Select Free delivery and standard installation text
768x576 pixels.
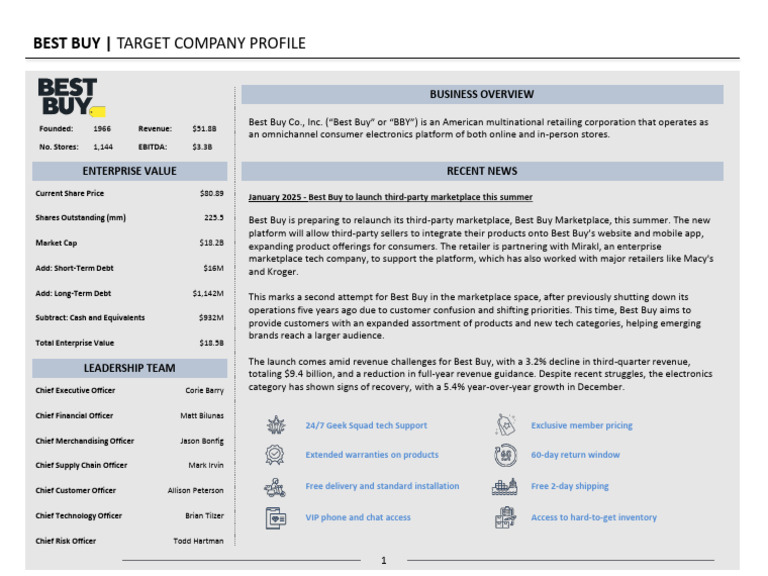(382, 486)
